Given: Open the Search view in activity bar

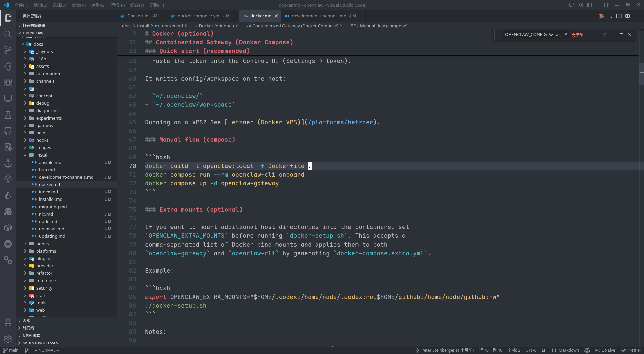Looking at the screenshot, I should tap(8, 34).
